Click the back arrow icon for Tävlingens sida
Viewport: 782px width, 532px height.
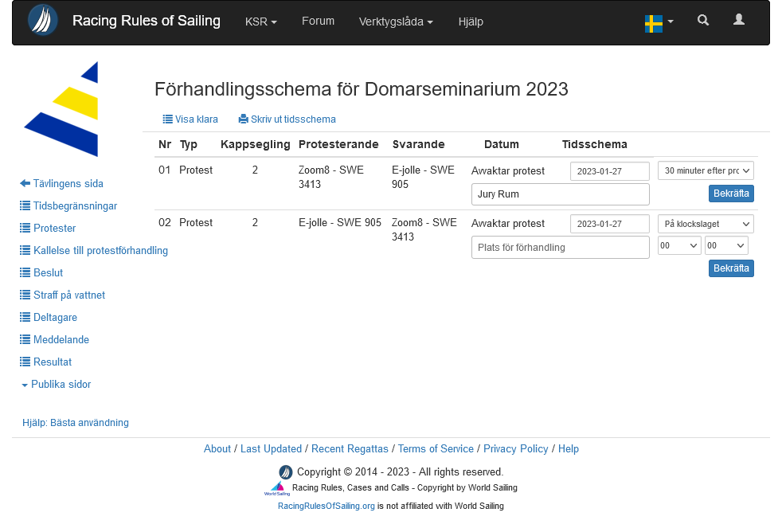pyautogui.click(x=25, y=184)
